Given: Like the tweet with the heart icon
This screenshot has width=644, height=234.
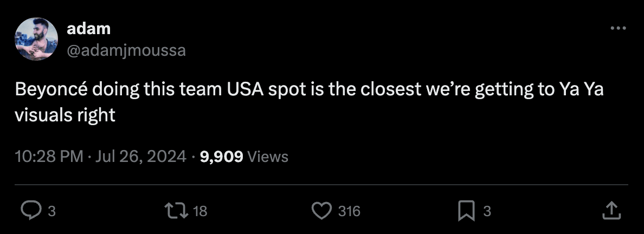Looking at the screenshot, I should 322,211.
